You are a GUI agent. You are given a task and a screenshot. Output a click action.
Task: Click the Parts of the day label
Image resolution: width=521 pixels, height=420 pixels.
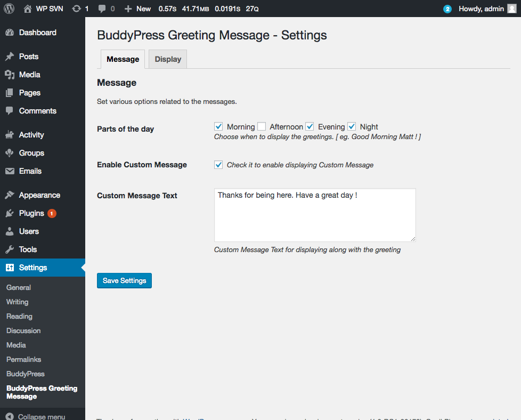pos(125,129)
